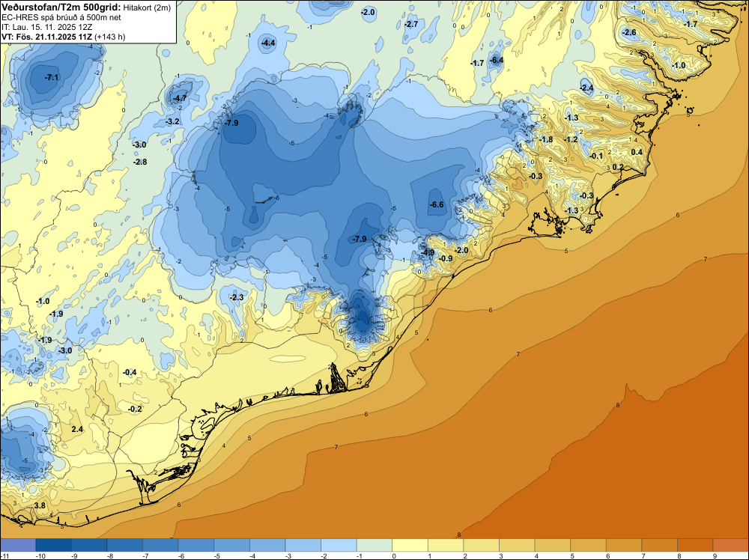749x560 pixels.
Task: Click legend swatch left of -10
Action: point(18,545)
